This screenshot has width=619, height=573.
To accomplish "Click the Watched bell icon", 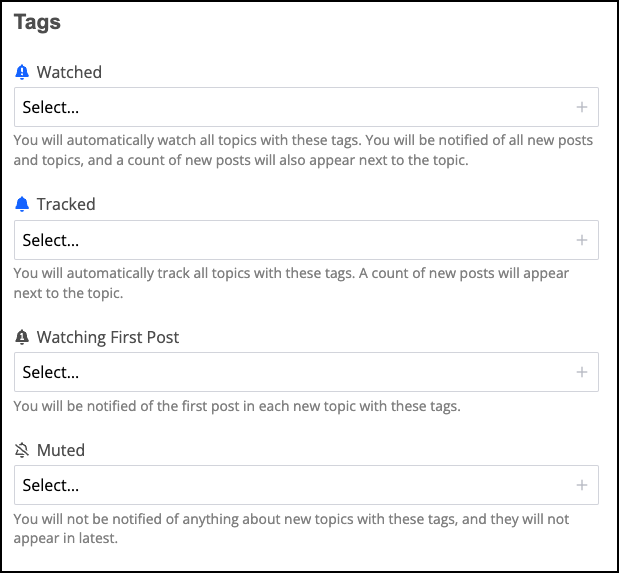I will pos(23,72).
